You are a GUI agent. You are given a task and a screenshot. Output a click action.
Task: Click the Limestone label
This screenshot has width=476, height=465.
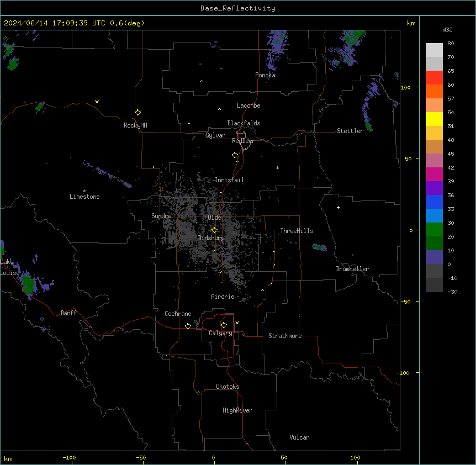tap(84, 197)
